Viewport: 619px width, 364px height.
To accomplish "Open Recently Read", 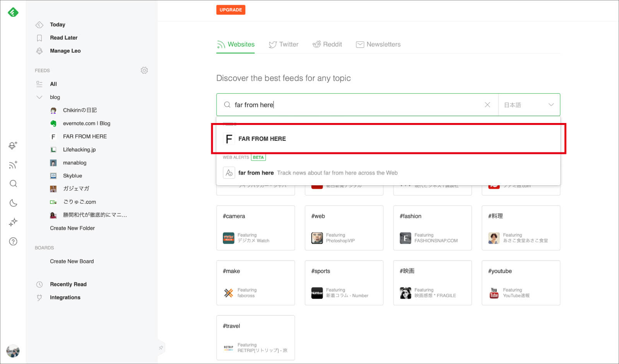I will tap(68, 284).
